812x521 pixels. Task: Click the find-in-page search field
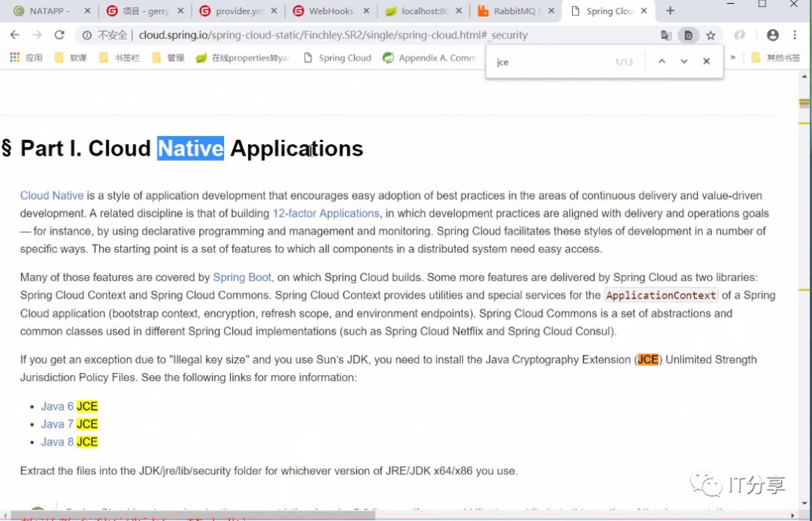552,62
